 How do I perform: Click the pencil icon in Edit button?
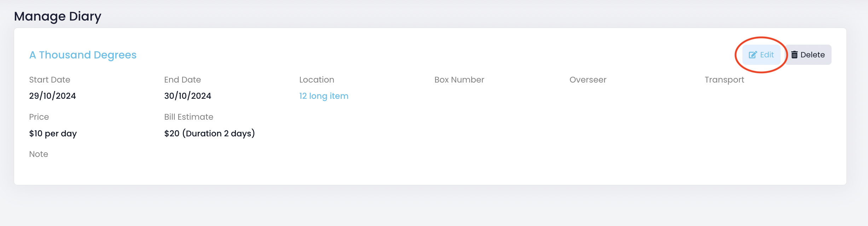(753, 55)
